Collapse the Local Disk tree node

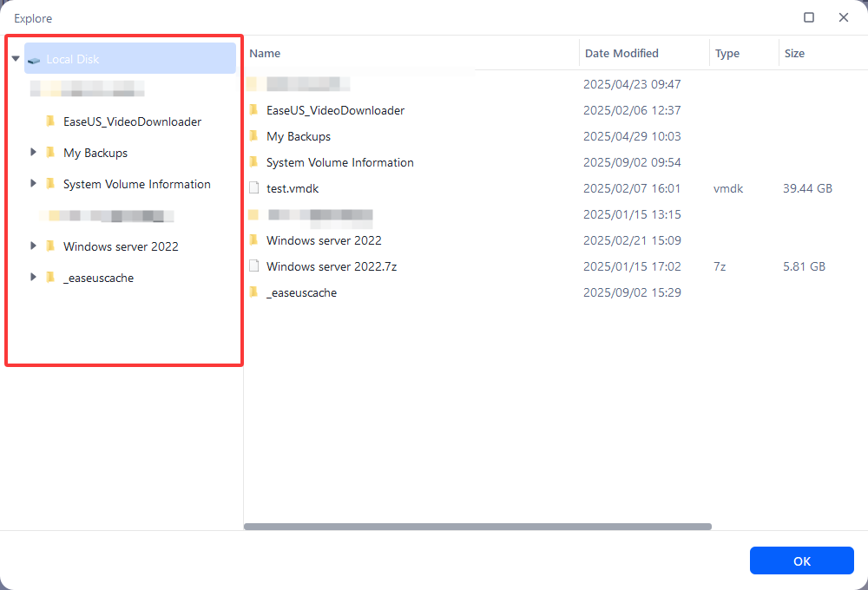[x=16, y=59]
